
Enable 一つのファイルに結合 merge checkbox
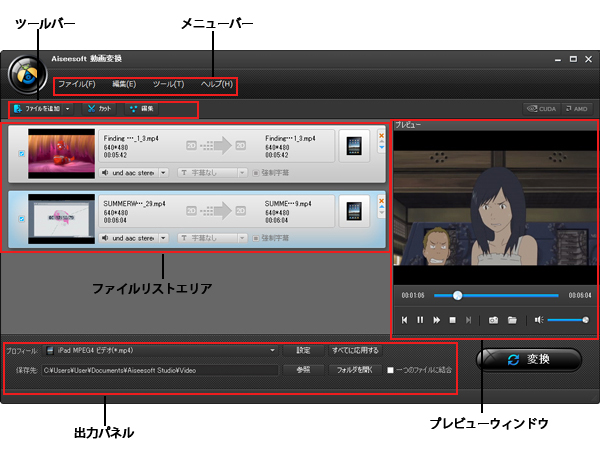click(391, 369)
